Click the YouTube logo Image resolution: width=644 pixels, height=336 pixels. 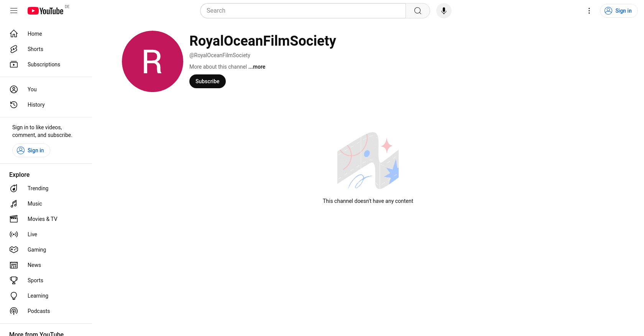[x=45, y=11]
